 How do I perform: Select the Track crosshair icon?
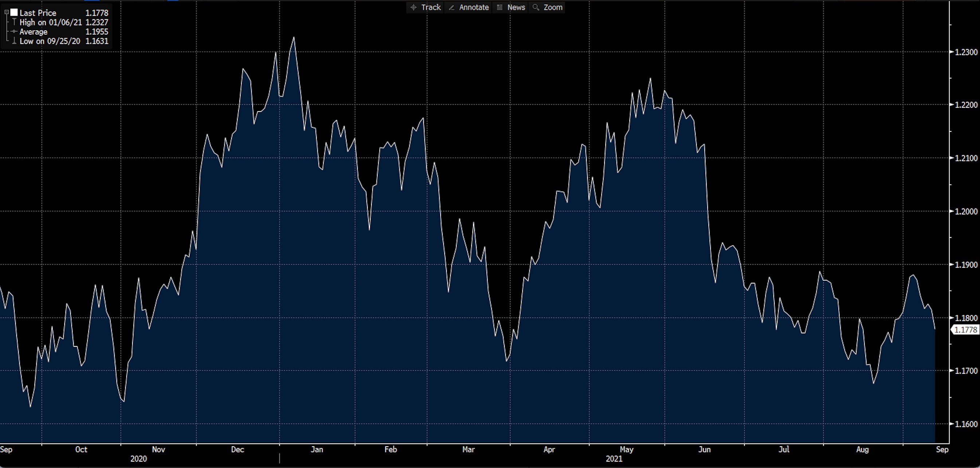point(414,7)
